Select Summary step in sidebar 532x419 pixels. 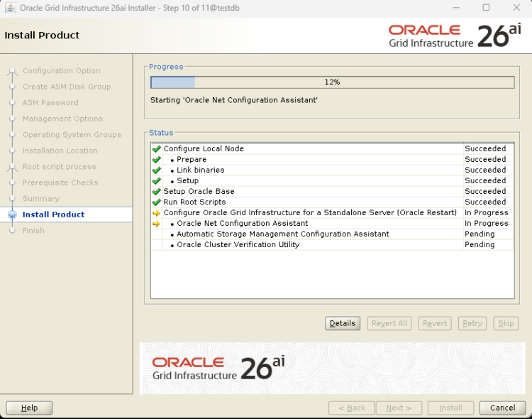coord(41,198)
